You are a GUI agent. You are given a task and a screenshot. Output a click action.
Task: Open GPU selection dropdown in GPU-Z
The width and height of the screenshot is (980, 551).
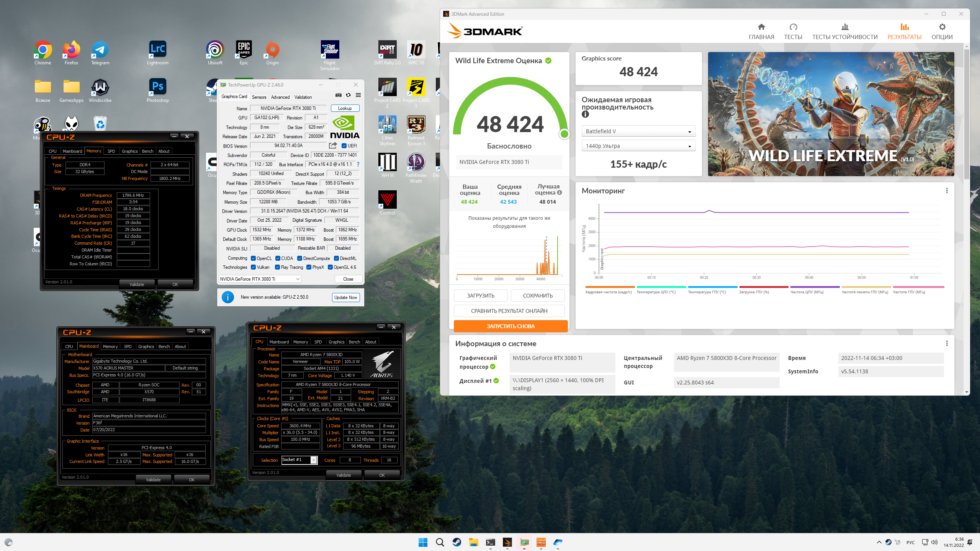point(260,279)
